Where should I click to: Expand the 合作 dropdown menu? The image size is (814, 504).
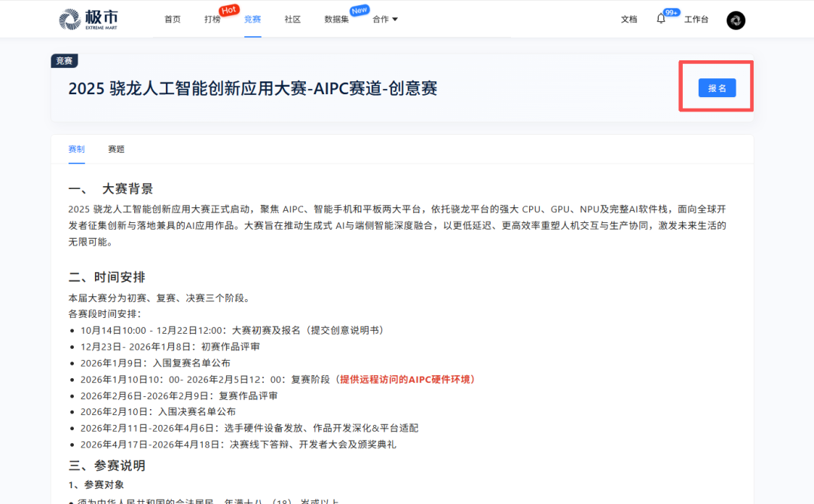(x=384, y=19)
